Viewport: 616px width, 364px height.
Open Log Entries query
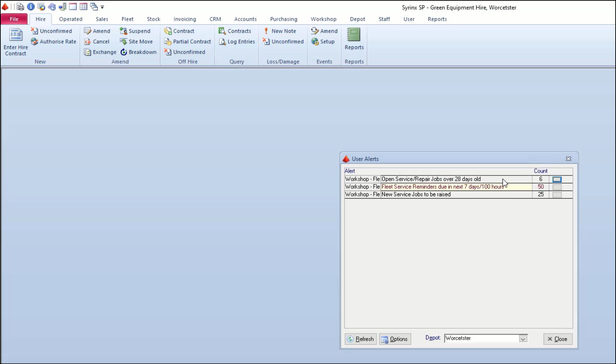[223, 42]
